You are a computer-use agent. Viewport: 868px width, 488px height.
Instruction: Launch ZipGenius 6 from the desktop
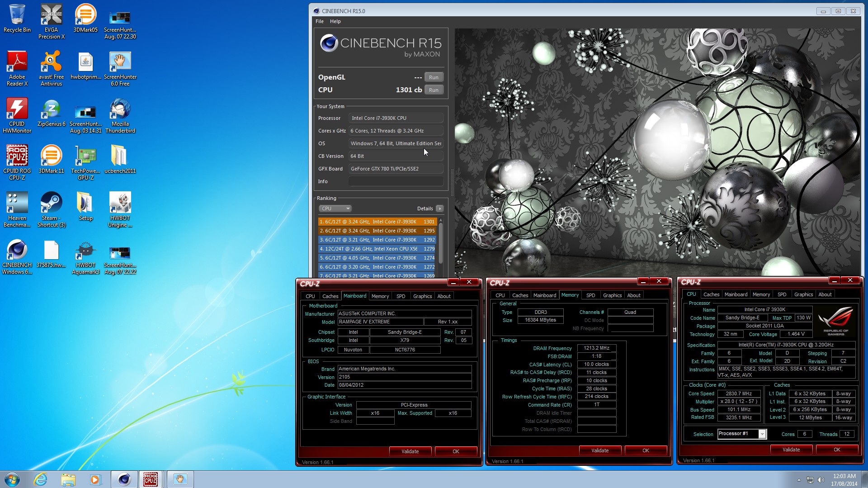point(52,113)
